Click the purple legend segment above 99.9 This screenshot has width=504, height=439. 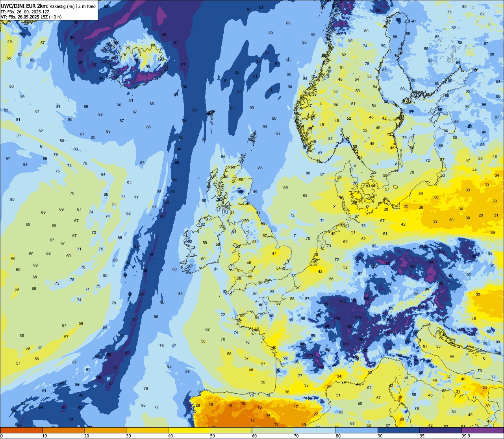click(482, 430)
